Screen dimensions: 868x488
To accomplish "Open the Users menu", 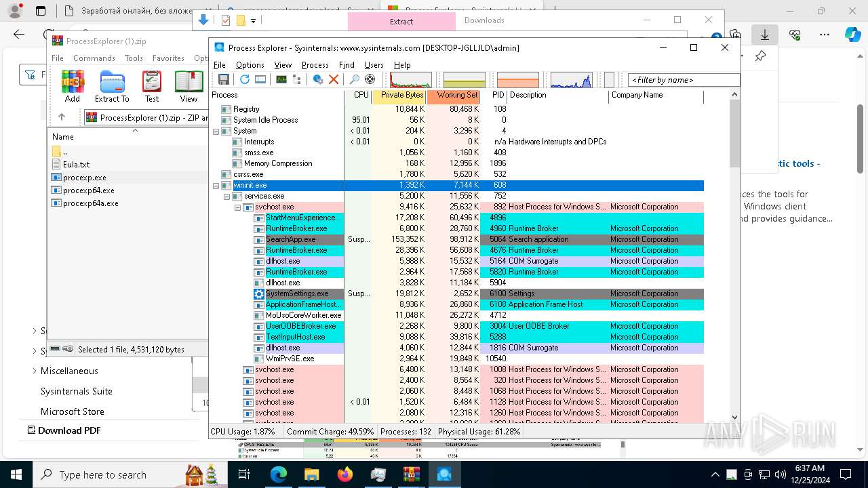I will (x=374, y=65).
